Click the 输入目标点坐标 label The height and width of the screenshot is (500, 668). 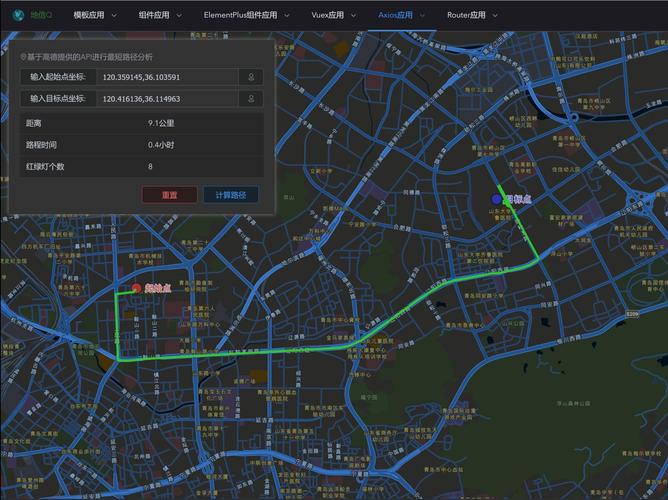coord(58,99)
